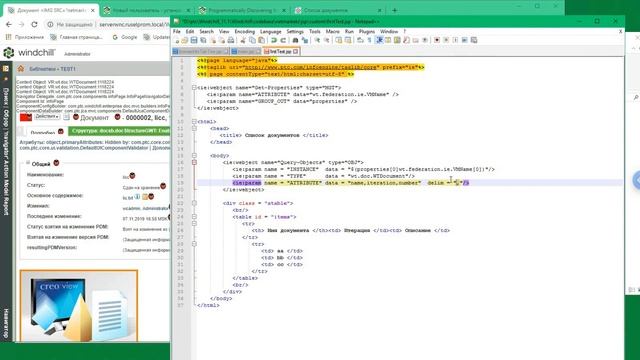The height and width of the screenshot is (360, 640).
Task: Click the Paste toolbar icon
Action: point(261,40)
